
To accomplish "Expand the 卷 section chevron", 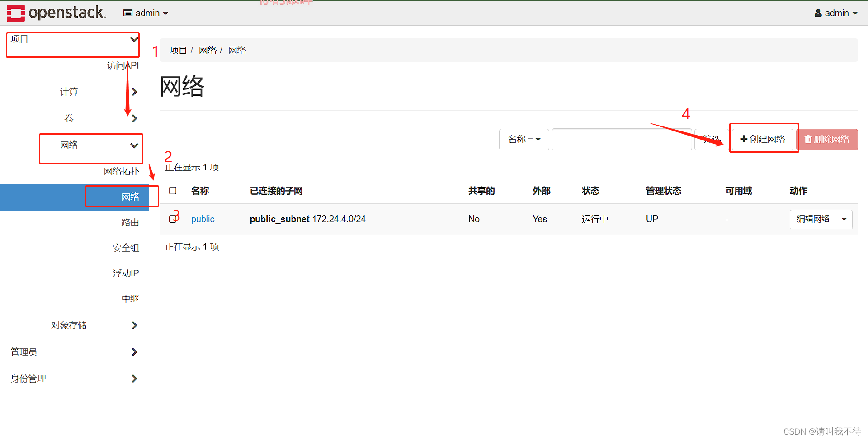I will coord(134,118).
